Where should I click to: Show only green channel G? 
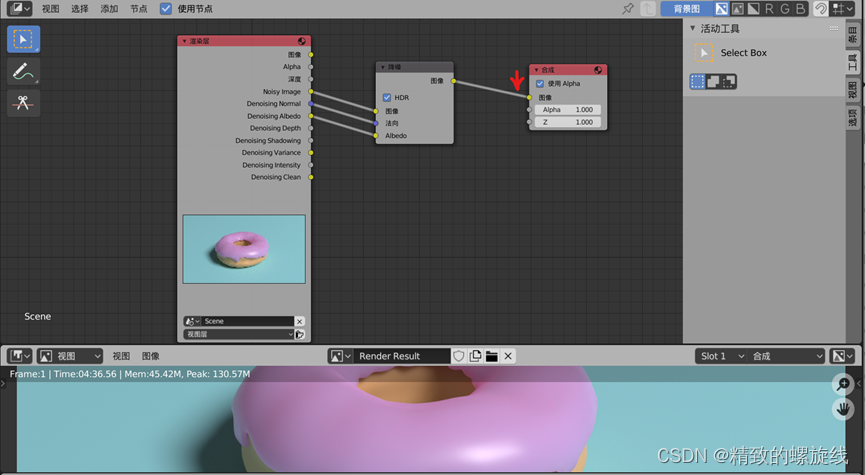(x=785, y=8)
